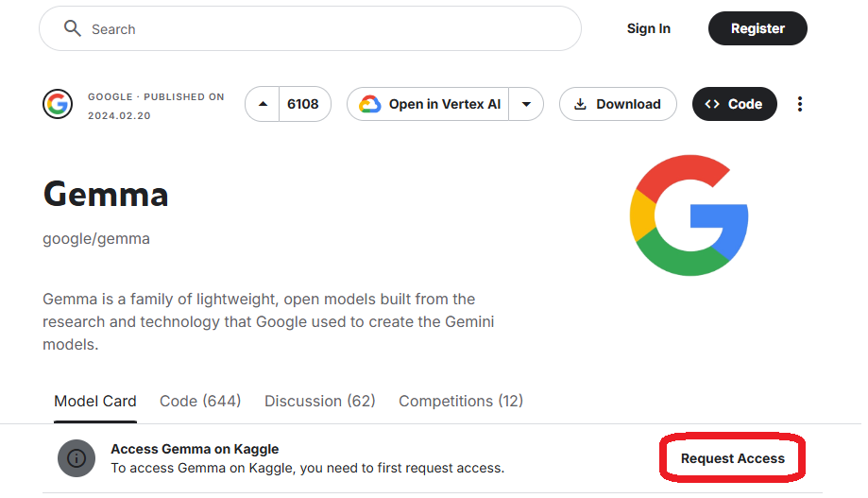The image size is (868, 498).
Task: Click the Request Access button
Action: (732, 458)
